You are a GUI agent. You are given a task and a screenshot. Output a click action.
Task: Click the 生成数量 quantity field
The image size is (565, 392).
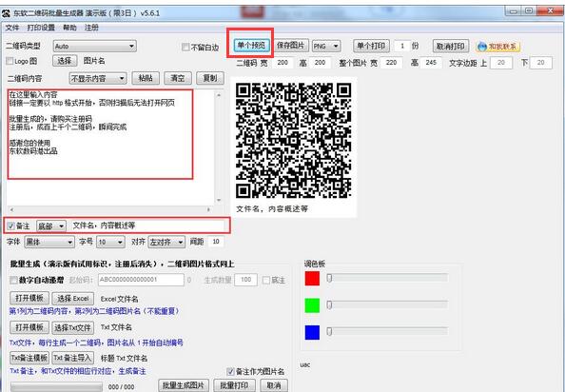[x=245, y=280]
